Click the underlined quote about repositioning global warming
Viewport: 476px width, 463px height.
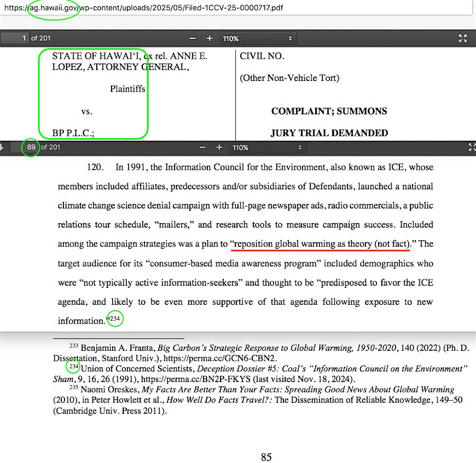[321, 244]
